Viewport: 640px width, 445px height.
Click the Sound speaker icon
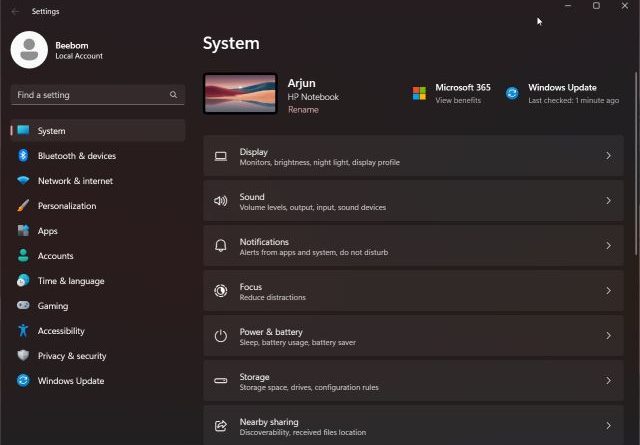pos(221,200)
